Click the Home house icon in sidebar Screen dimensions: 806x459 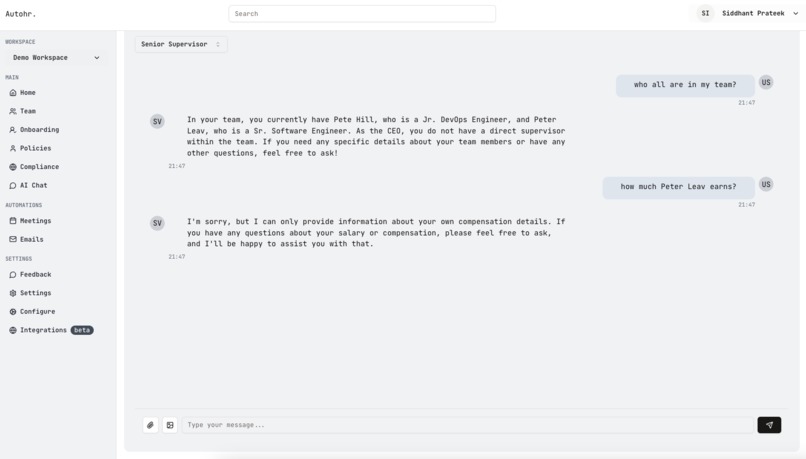(13, 93)
